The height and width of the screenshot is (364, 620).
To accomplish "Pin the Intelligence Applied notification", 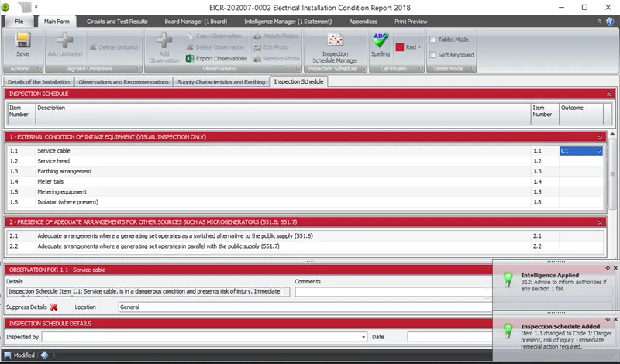I will click(x=608, y=268).
